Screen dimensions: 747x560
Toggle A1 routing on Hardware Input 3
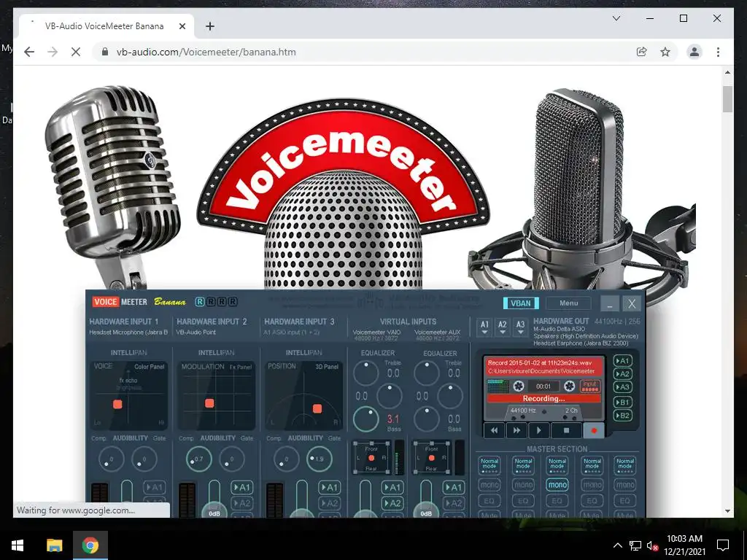click(x=329, y=487)
